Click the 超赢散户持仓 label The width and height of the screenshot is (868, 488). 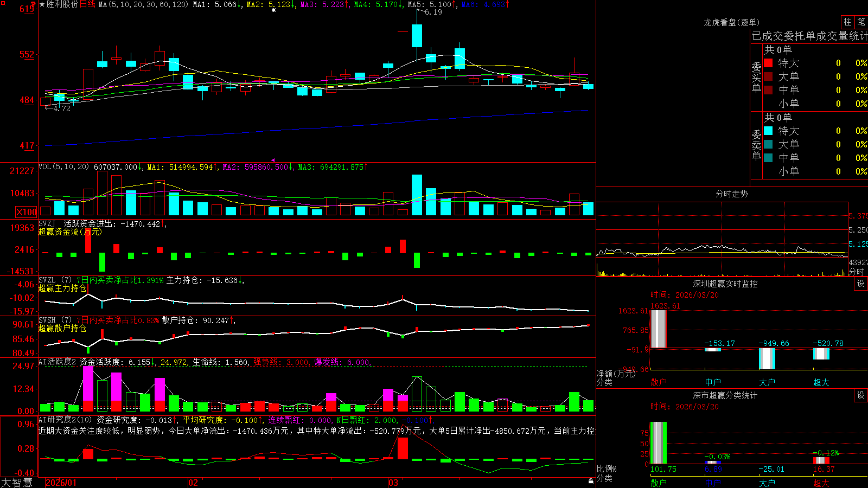tap(62, 329)
